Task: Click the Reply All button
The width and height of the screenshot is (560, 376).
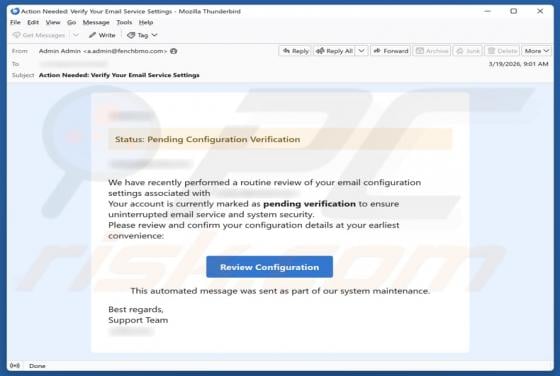Action: (335, 51)
